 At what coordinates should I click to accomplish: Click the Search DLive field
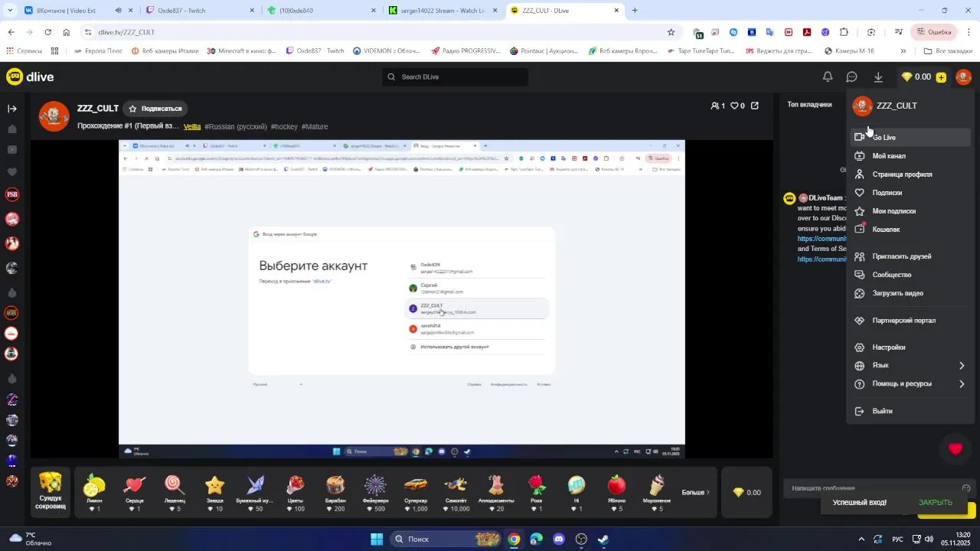[456, 77]
